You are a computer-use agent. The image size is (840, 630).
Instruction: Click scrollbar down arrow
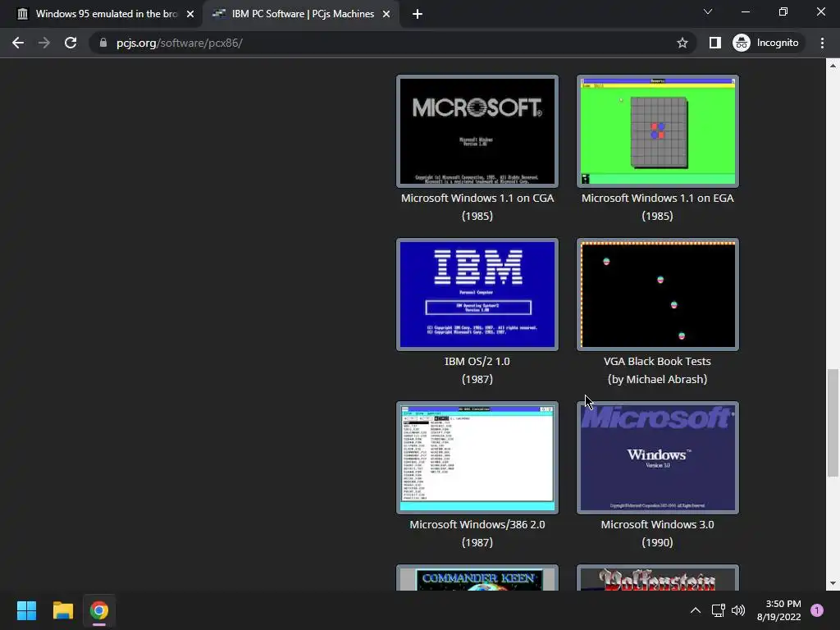click(833, 583)
